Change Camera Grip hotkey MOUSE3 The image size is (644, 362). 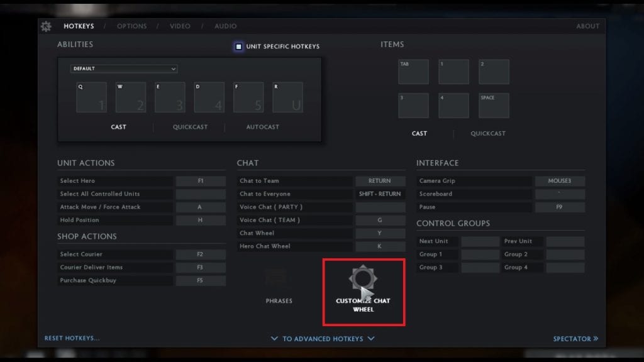tap(560, 181)
